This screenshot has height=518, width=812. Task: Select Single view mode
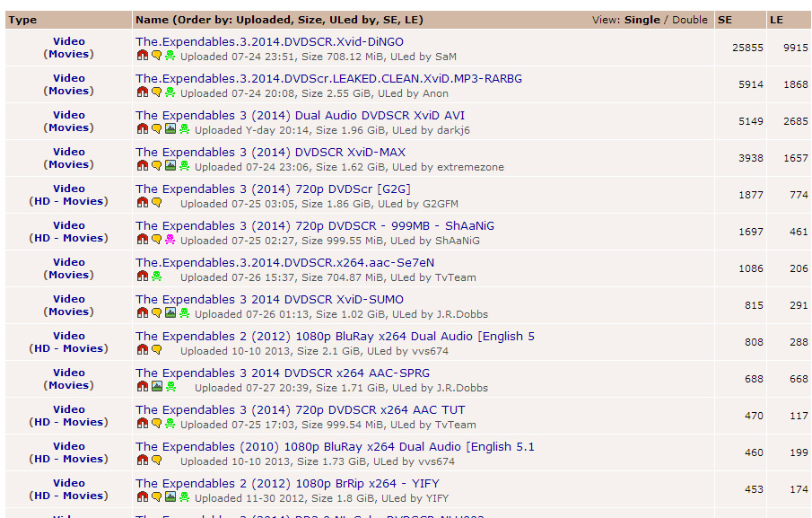pos(642,20)
